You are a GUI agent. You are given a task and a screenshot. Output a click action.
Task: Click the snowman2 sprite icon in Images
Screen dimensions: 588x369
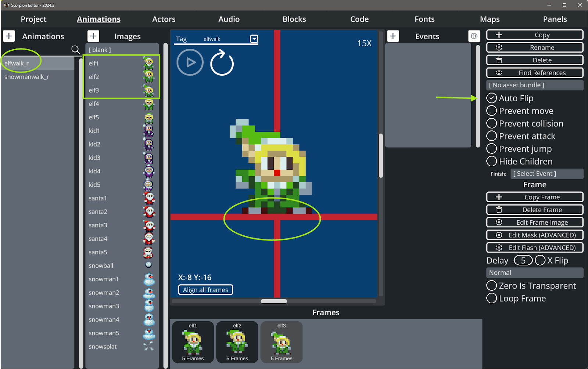tap(148, 293)
